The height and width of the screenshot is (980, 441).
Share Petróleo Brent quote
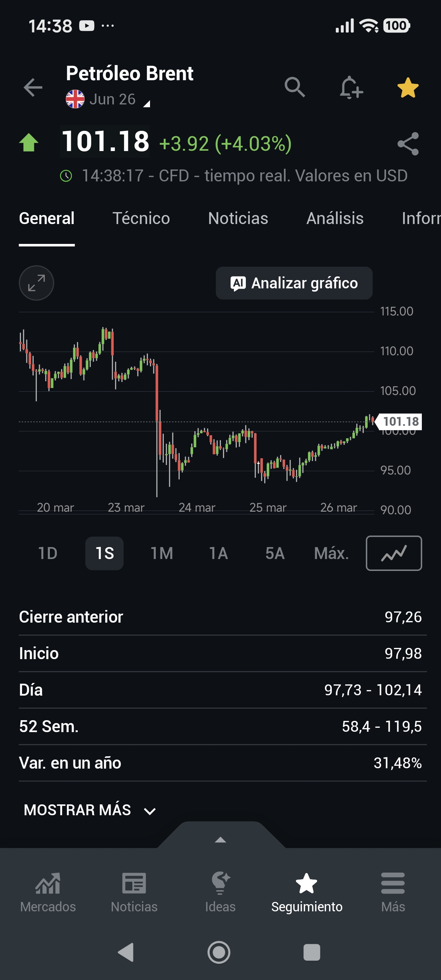coord(407,144)
